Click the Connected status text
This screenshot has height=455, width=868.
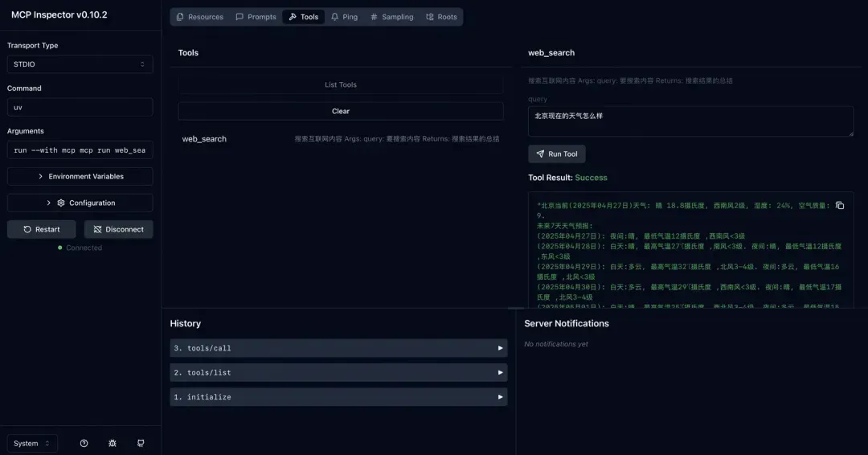[84, 248]
